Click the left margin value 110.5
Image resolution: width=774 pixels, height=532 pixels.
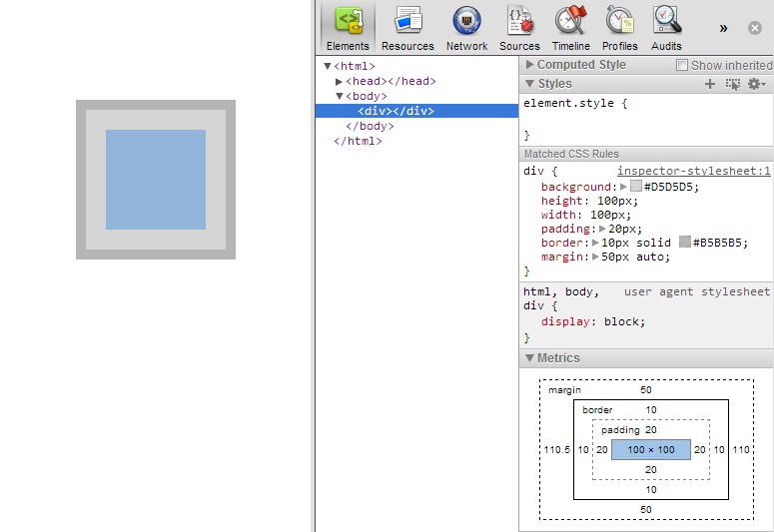coord(557,449)
